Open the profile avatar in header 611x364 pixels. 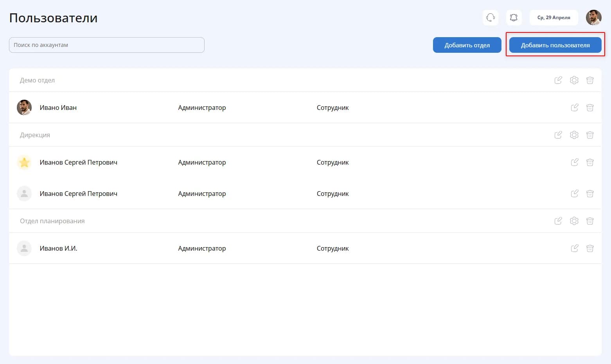point(593,18)
